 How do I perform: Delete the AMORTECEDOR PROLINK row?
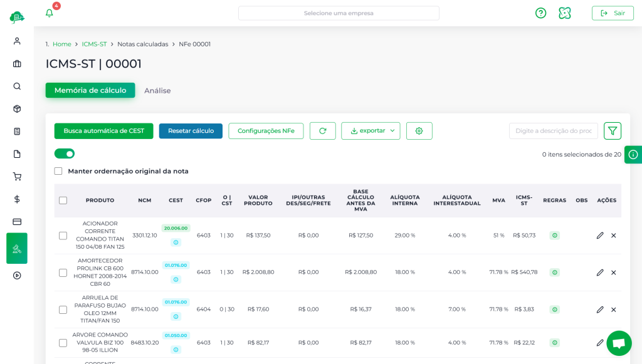click(x=613, y=273)
